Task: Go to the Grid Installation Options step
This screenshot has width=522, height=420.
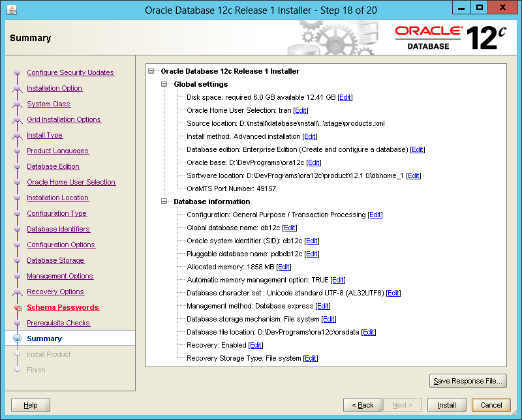Action: 64,119
